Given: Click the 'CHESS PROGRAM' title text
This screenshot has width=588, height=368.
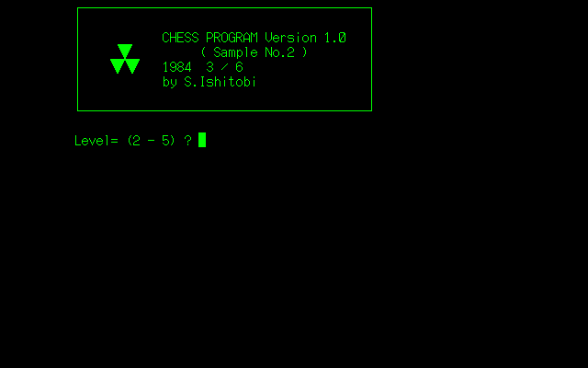Looking at the screenshot, I should pos(210,38).
